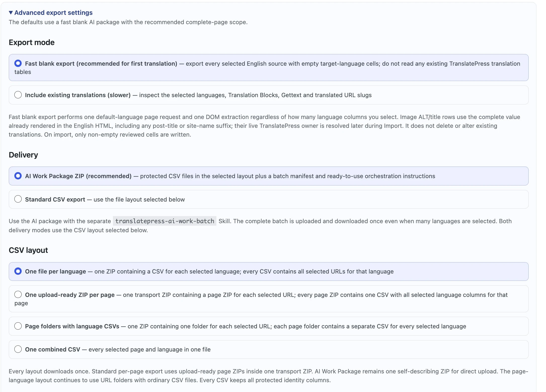This screenshot has width=546, height=392.
Task: Click Page folders with language CSVs label
Action: 72,326
